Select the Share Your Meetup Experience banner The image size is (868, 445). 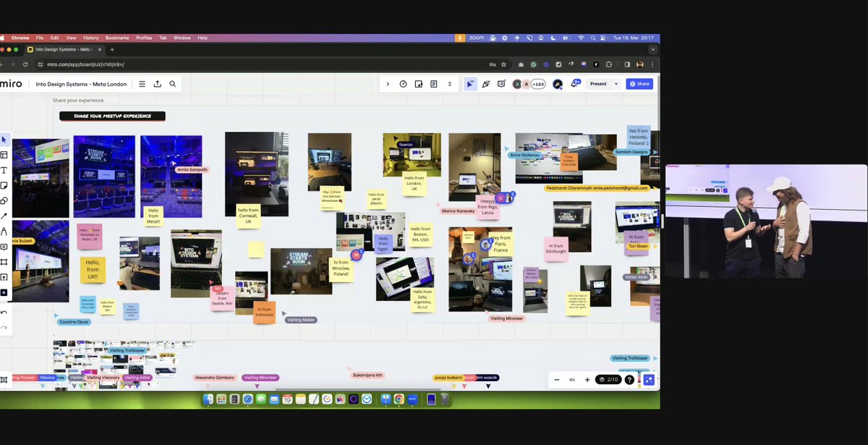click(112, 116)
